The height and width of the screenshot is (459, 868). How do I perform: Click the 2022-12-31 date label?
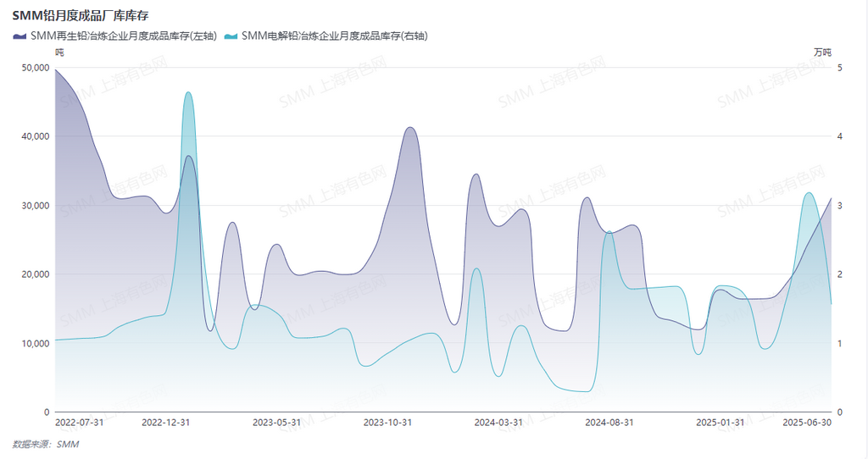(166, 423)
